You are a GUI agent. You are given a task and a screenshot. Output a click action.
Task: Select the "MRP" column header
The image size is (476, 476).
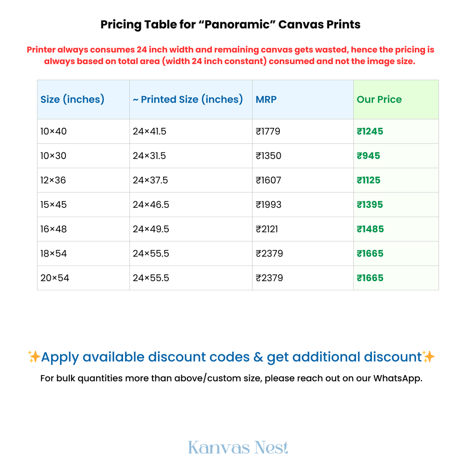coord(266,99)
